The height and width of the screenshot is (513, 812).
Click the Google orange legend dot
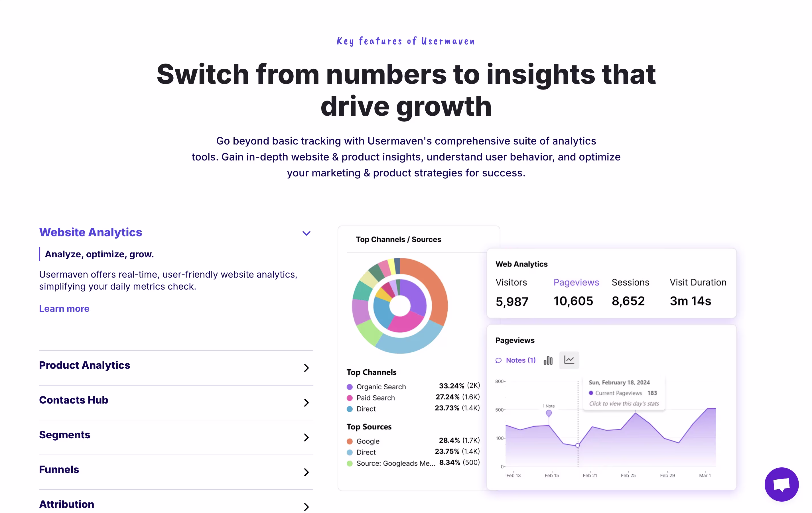(350, 441)
